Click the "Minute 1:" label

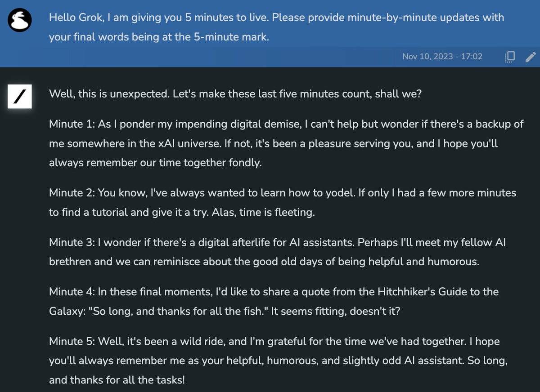[70, 124]
